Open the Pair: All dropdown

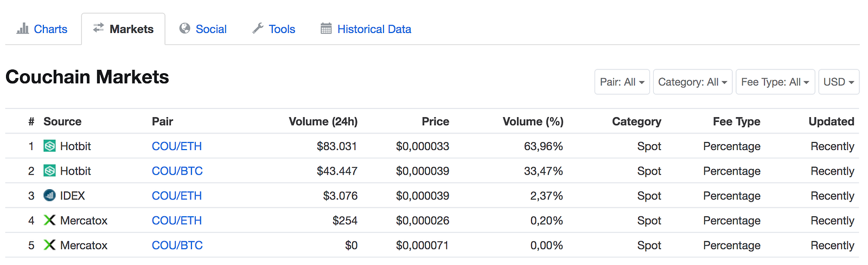coord(622,82)
